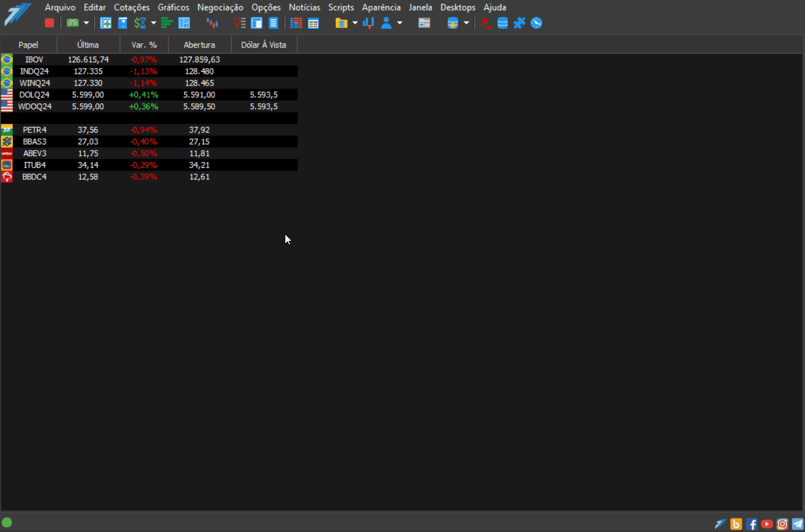The image size is (805, 532).
Task: Click the green banknote toolbar icon
Action: 73,23
